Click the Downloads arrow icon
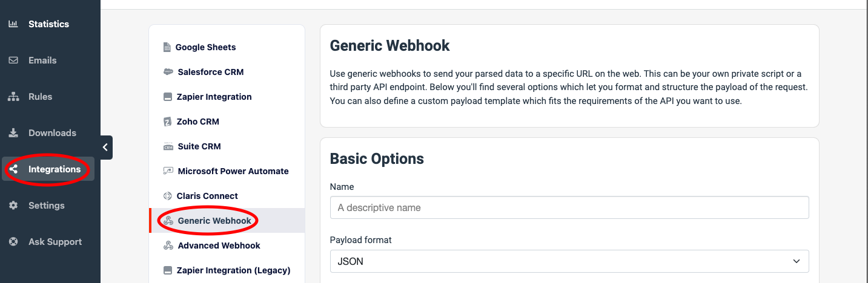This screenshot has width=868, height=283. (x=13, y=133)
